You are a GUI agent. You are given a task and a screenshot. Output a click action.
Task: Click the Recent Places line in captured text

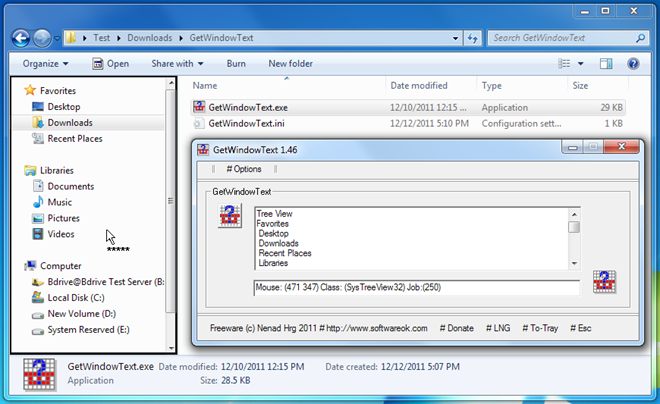(285, 253)
